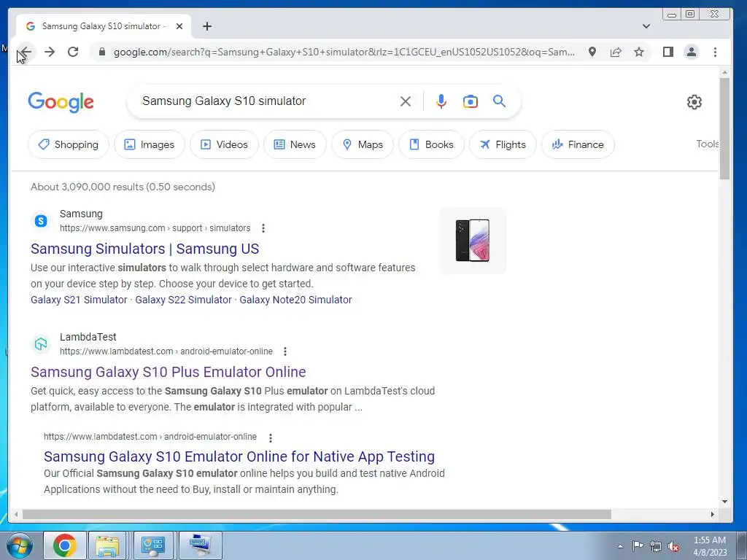This screenshot has height=560, width=747.
Task: Click the Samsung site favicon
Action: pyautogui.click(x=41, y=221)
